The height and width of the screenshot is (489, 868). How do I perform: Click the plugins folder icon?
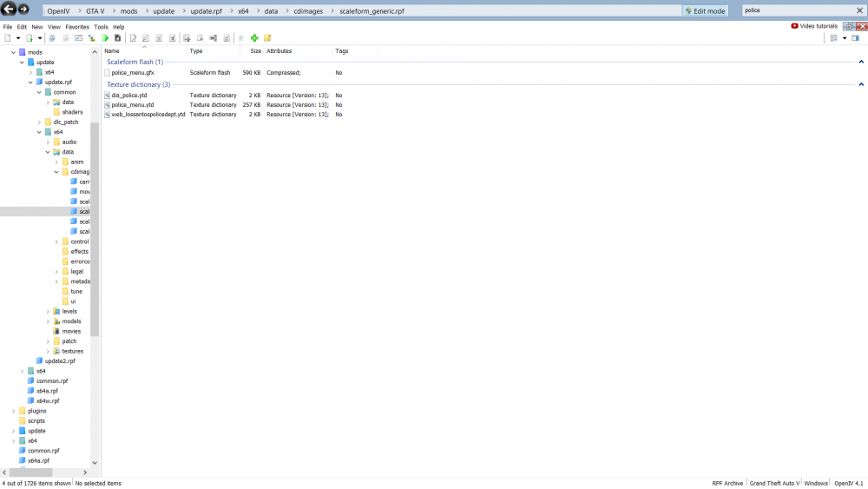click(23, 411)
